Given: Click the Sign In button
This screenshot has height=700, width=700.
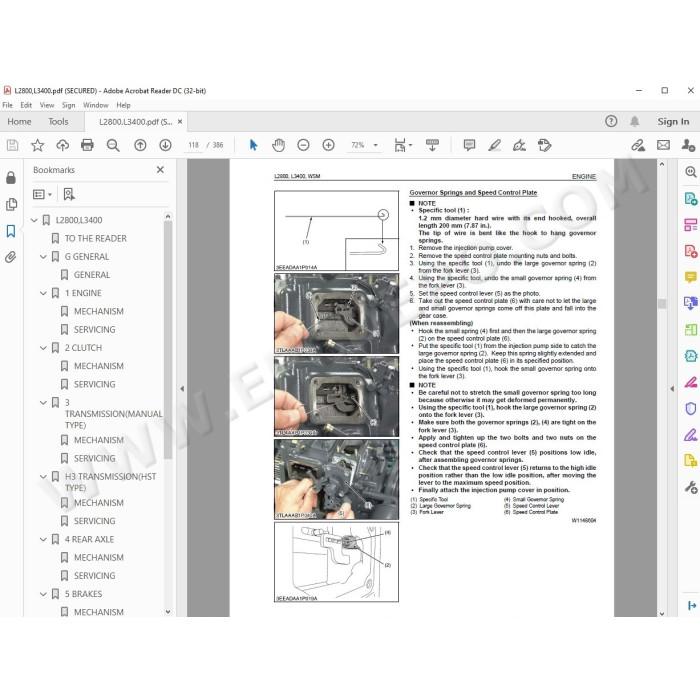Looking at the screenshot, I should (673, 121).
